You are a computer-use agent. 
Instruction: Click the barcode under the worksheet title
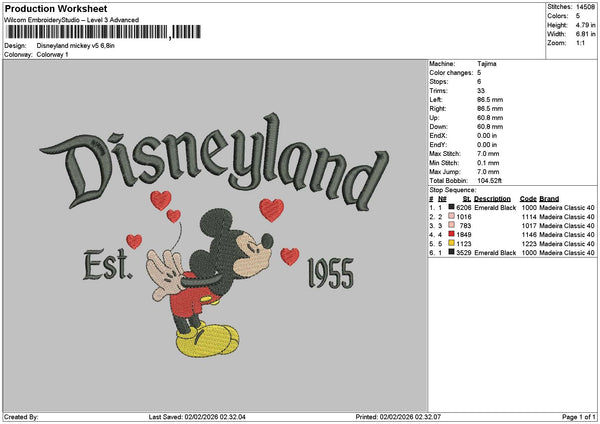coord(86,34)
